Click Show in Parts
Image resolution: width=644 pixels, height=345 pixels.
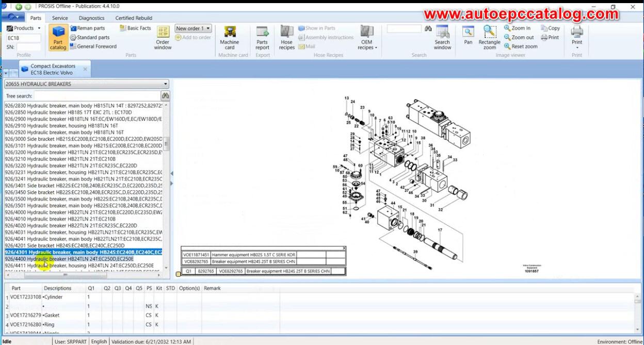pyautogui.click(x=316, y=28)
